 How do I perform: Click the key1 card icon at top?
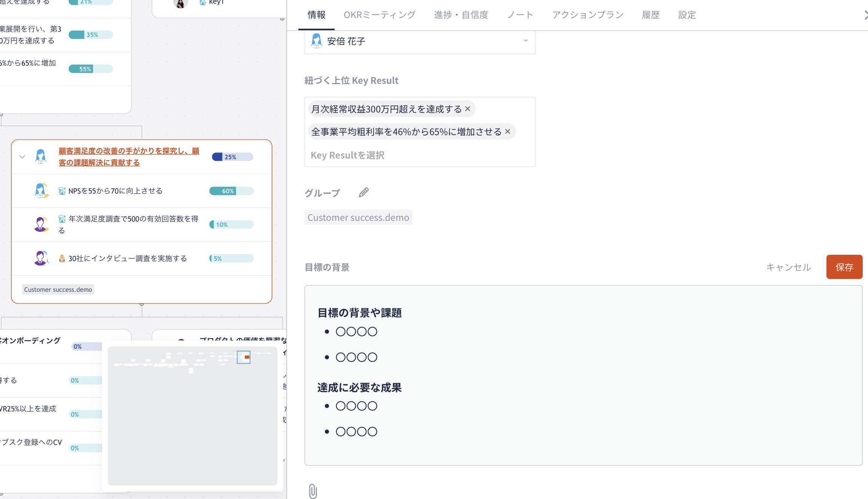[x=202, y=2]
